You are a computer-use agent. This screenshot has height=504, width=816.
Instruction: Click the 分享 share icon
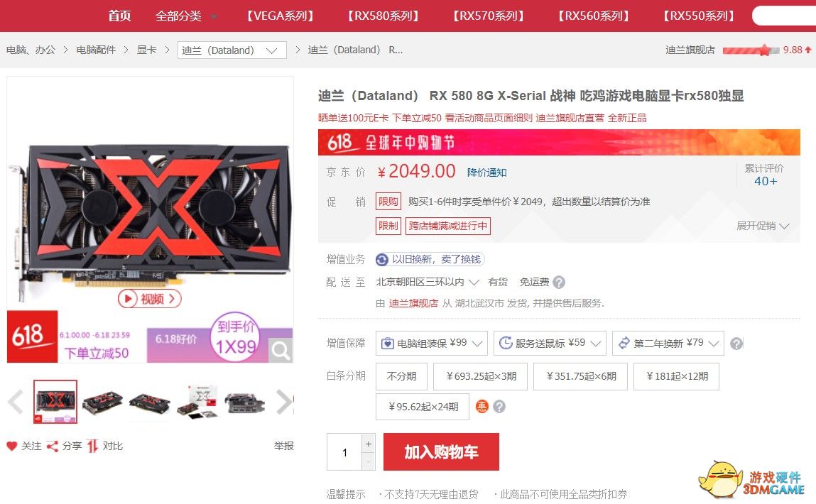[x=52, y=446]
